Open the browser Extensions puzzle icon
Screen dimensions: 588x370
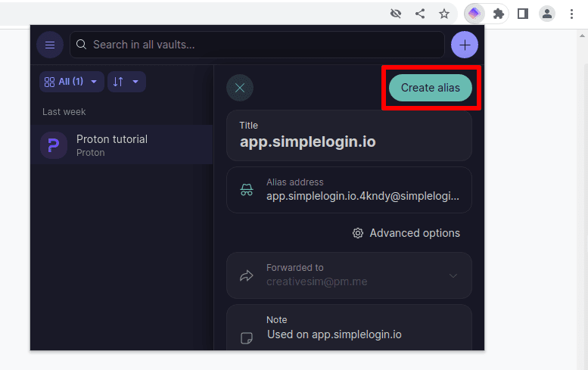(x=498, y=14)
